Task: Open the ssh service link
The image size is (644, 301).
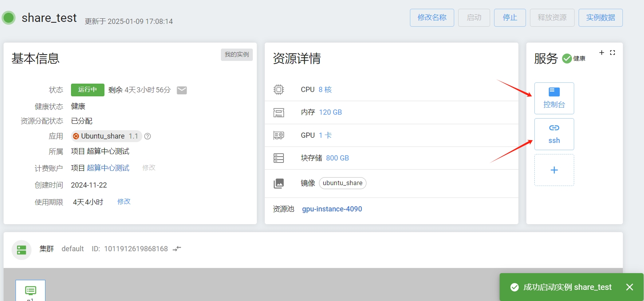Action: tap(554, 134)
